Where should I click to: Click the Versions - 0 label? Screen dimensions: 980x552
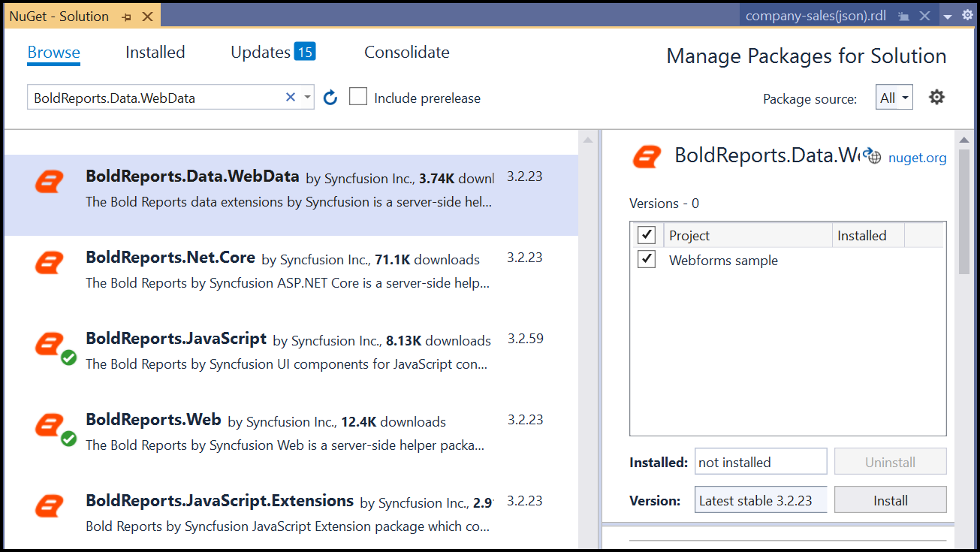664,204
